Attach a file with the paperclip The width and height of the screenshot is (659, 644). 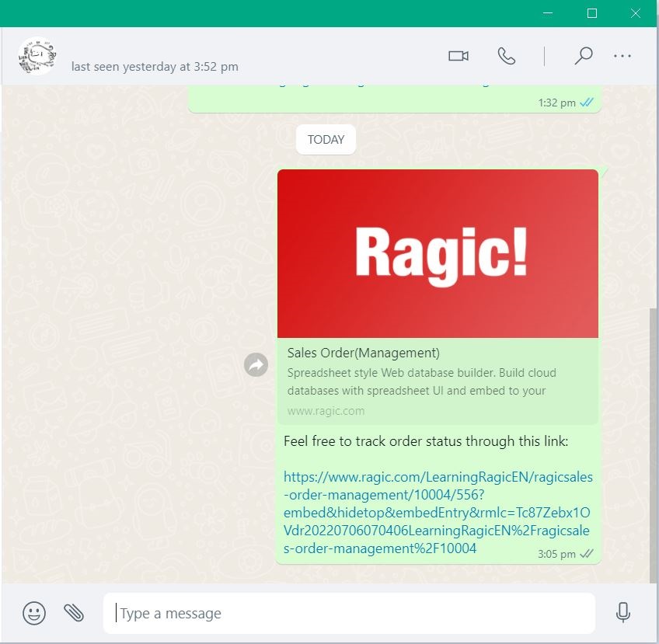point(74,612)
